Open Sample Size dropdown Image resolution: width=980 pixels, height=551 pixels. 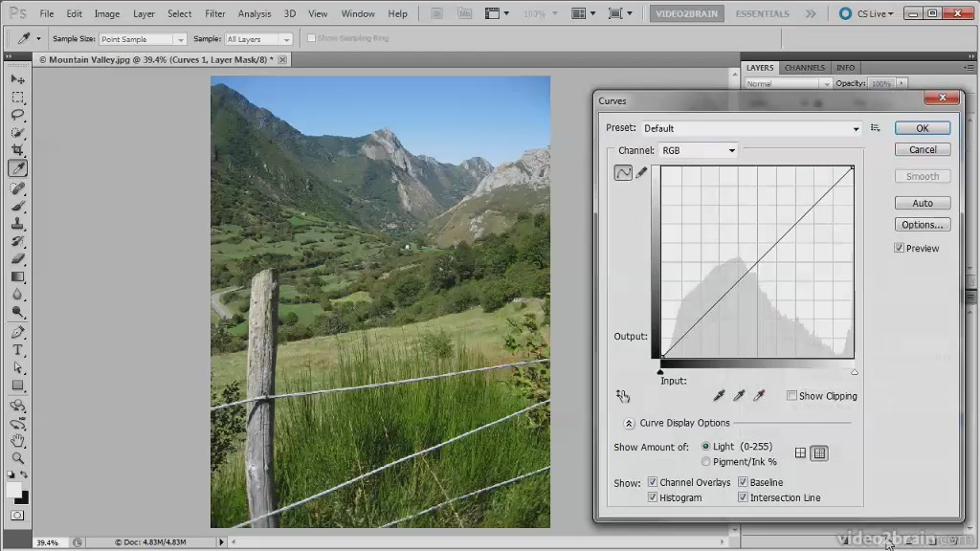coord(143,38)
